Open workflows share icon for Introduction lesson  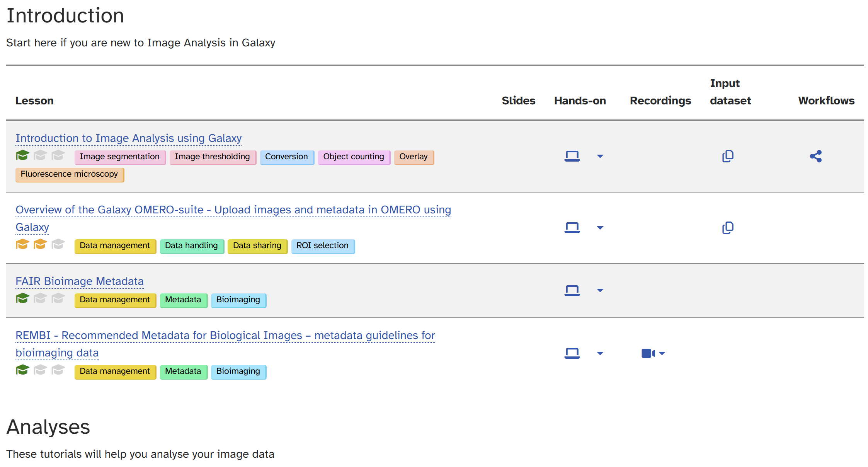(815, 156)
